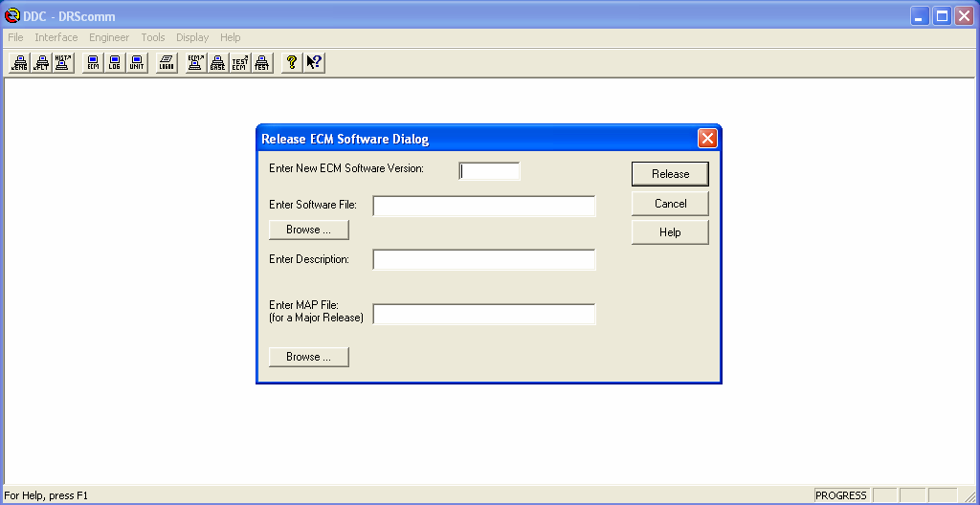Image resolution: width=980 pixels, height=505 pixels.
Task: Open the File menu
Action: coord(15,37)
